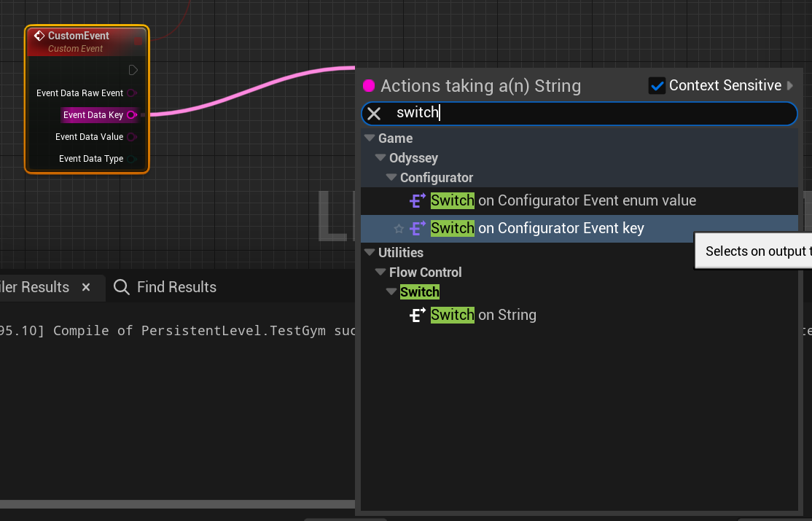Click the white execution output pin on CustomEvent
Screen dimensions: 812x521
point(133,71)
